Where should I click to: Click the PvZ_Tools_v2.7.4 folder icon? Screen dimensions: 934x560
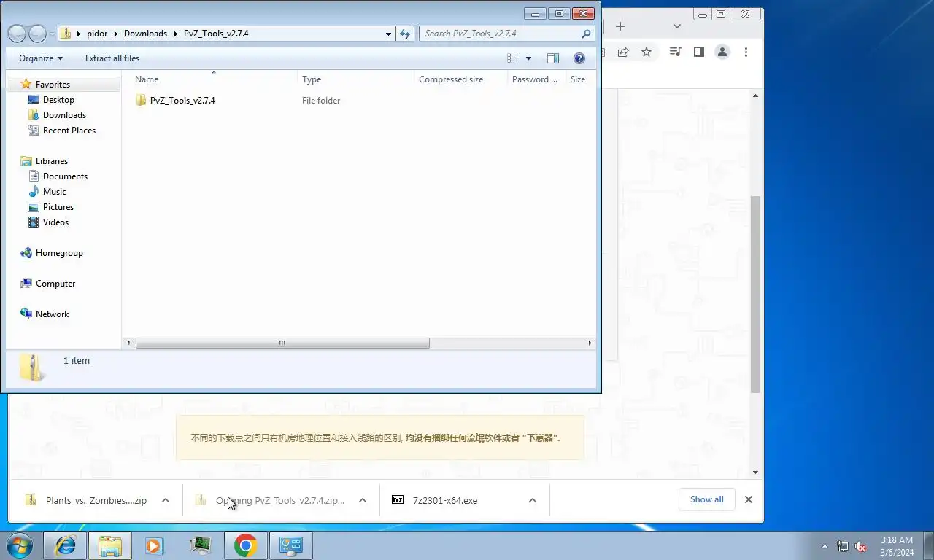click(x=142, y=101)
